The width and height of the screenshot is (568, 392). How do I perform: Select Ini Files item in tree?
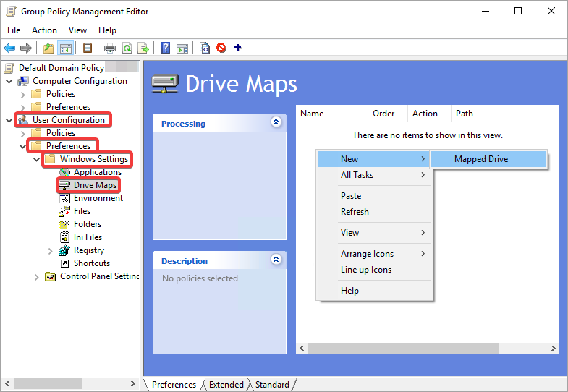(88, 237)
